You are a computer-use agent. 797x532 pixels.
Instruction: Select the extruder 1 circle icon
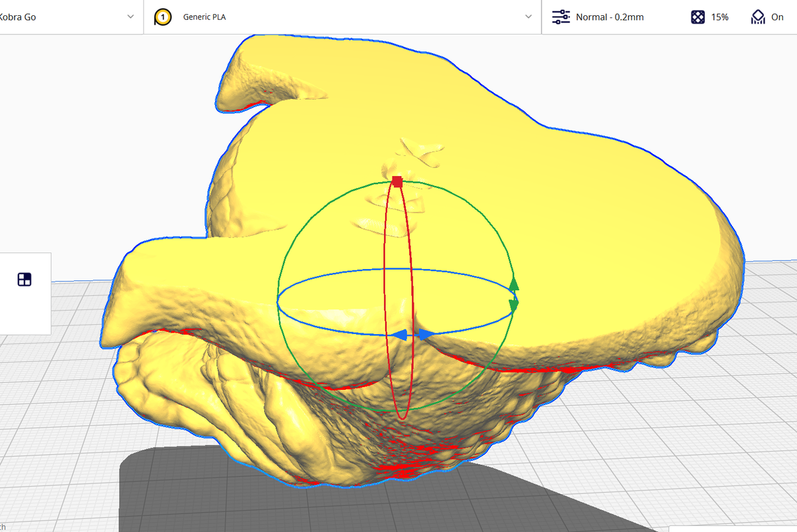pos(163,17)
